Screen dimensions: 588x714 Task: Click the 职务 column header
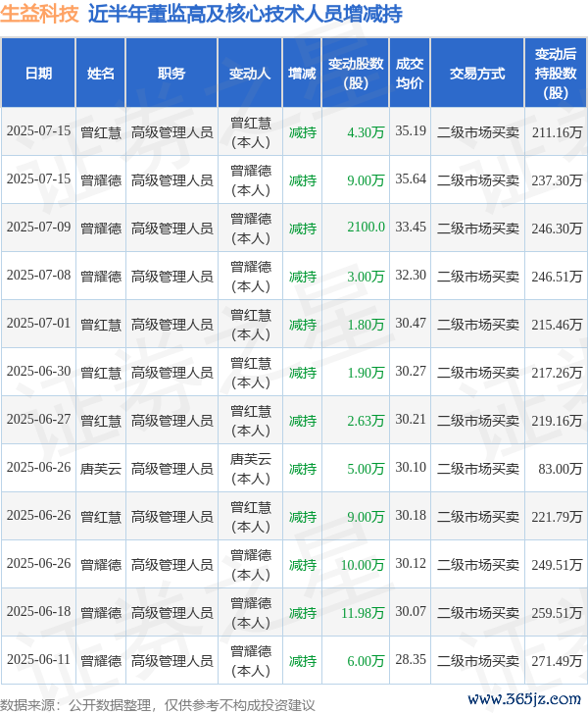point(171,74)
